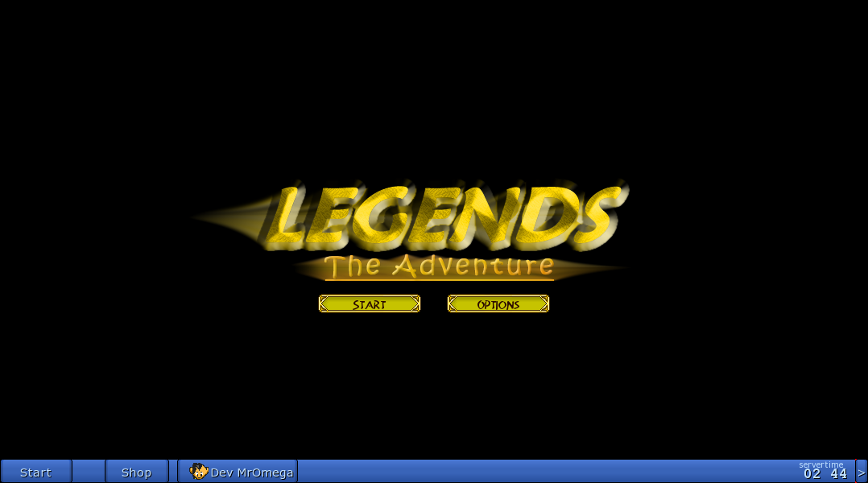Open the Shop from the taskbar

click(136, 472)
